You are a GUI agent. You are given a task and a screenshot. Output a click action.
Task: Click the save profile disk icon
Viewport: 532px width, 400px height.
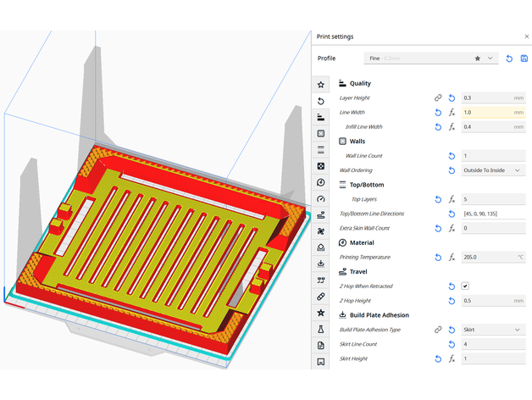[524, 58]
